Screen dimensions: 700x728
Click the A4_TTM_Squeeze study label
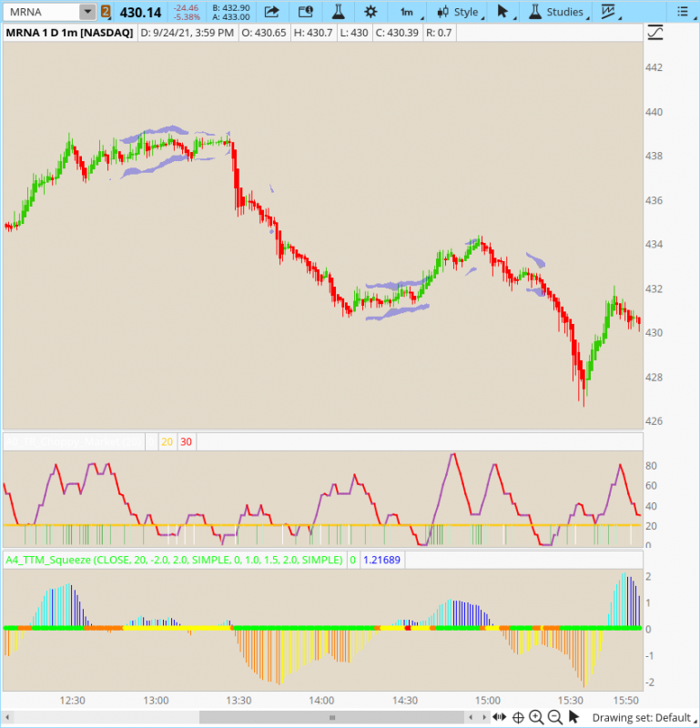pos(173,560)
